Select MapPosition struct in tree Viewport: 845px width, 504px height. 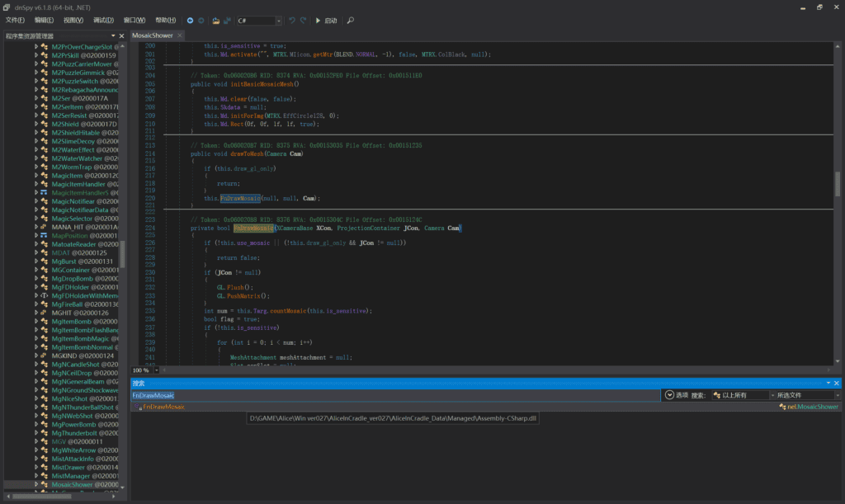[x=85, y=236]
